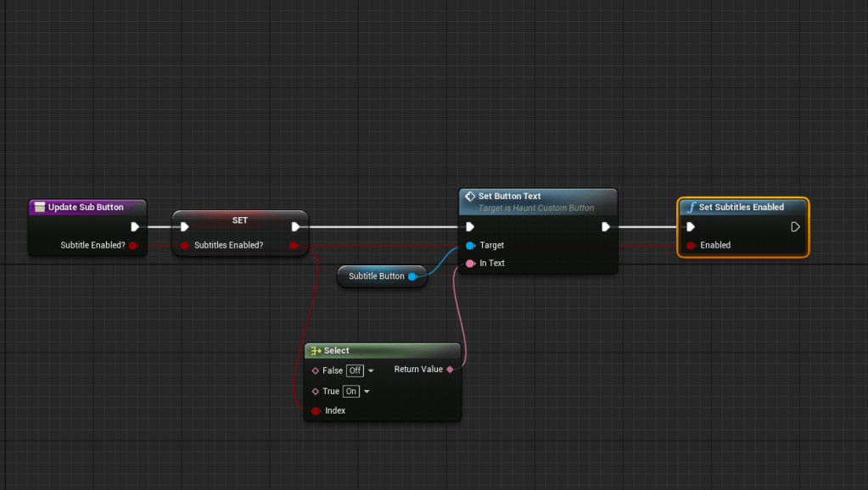Click the True value field showing On

pos(351,392)
